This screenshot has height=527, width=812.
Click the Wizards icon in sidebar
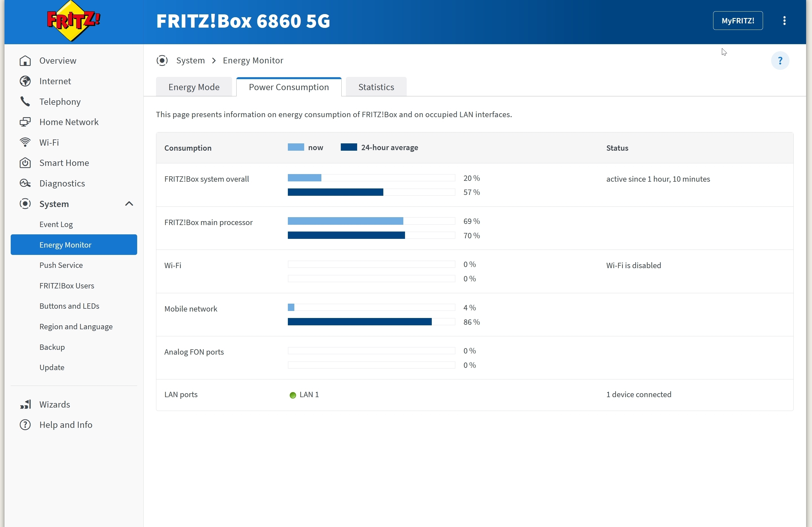click(25, 404)
